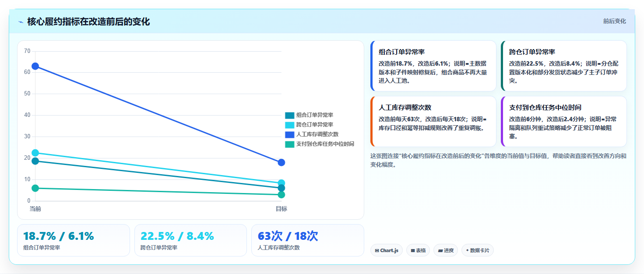Select the 人工库存调整次数 point at 当前
The height and width of the screenshot is (274, 644).
click(x=35, y=66)
